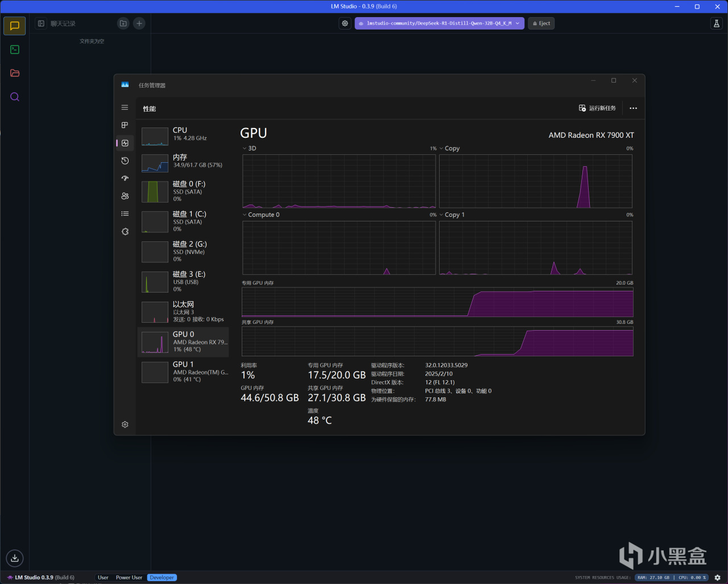Open Startup apps in Task Manager
Viewport: 728px width, 584px height.
(125, 178)
